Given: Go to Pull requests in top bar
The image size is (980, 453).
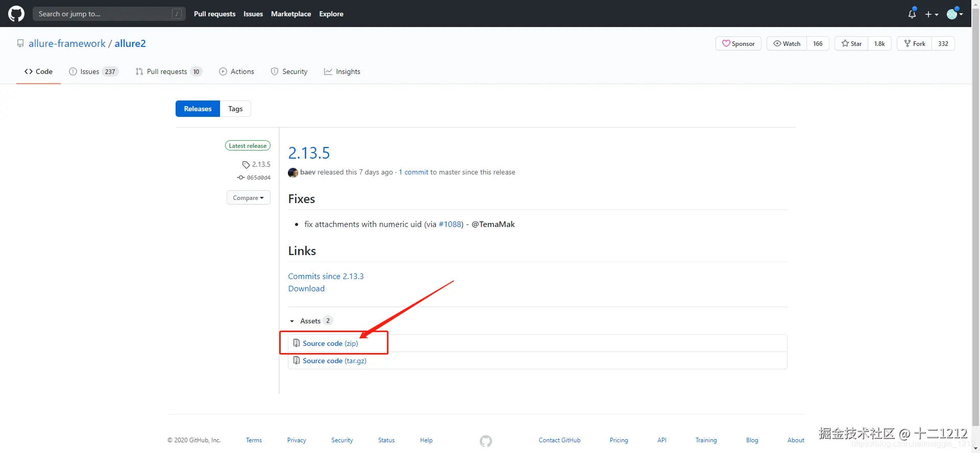Looking at the screenshot, I should pyautogui.click(x=214, y=14).
